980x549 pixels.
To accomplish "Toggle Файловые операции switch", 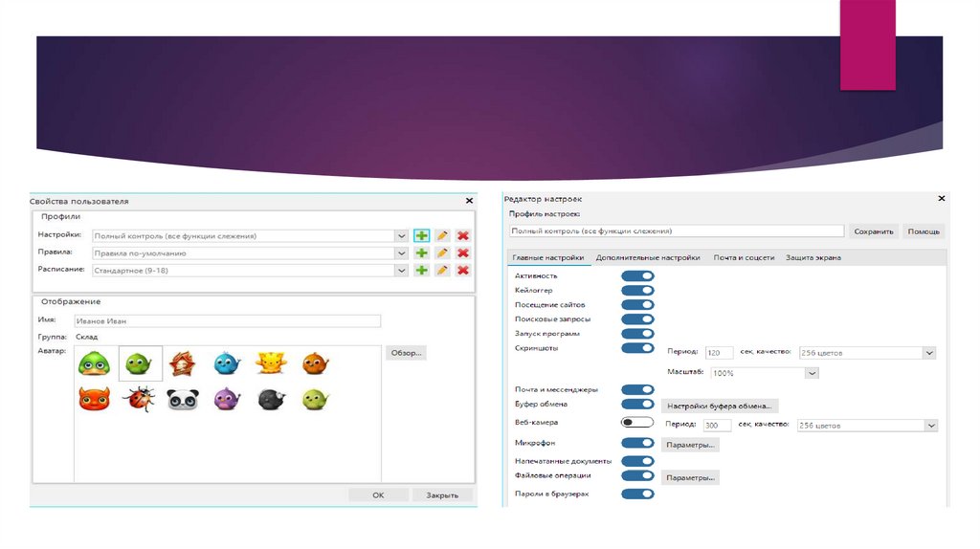I will tap(637, 475).
